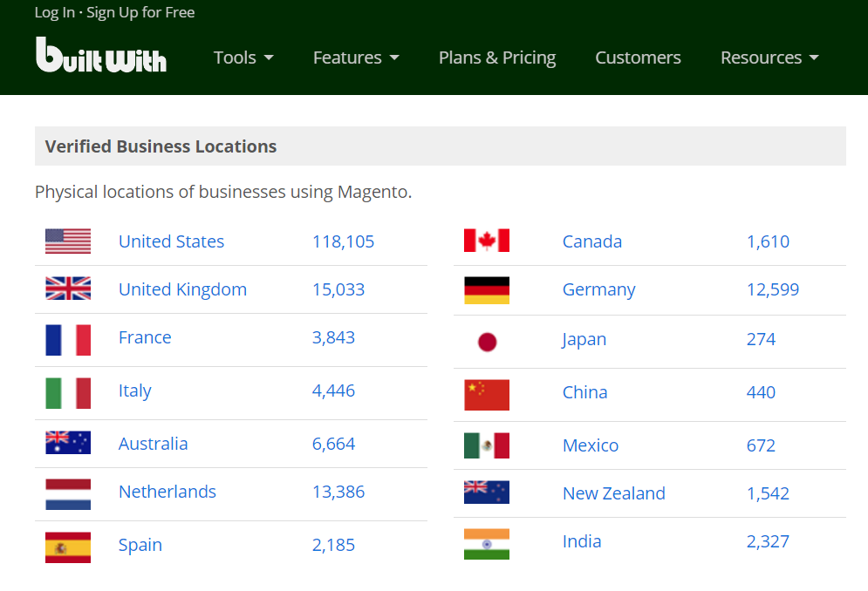868x591 pixels.
Task: Open the New Zealand country link
Action: coord(613,493)
